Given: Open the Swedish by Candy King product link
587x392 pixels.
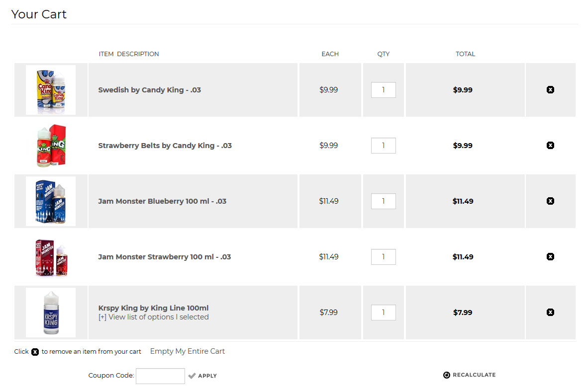Looking at the screenshot, I should [x=149, y=90].
